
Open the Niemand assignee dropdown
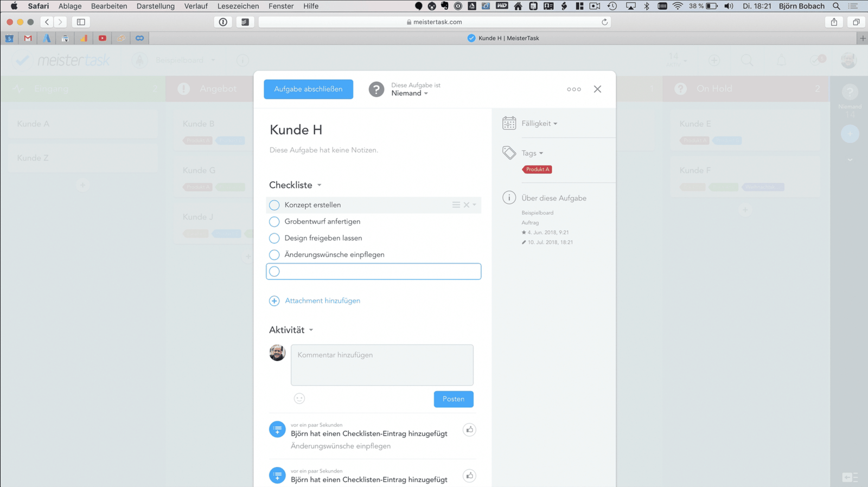pos(410,93)
